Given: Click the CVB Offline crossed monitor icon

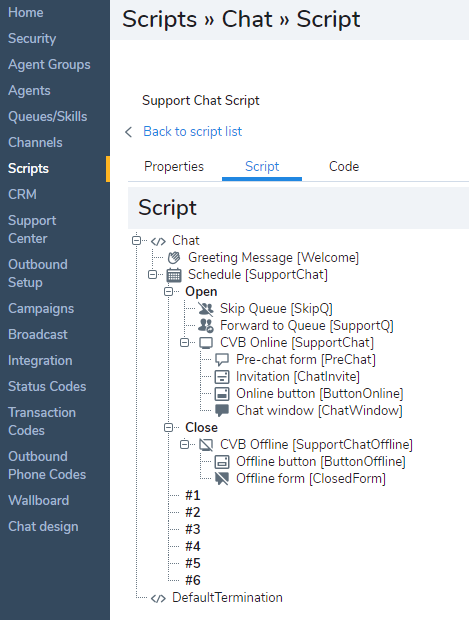Looking at the screenshot, I should pyautogui.click(x=206, y=445).
